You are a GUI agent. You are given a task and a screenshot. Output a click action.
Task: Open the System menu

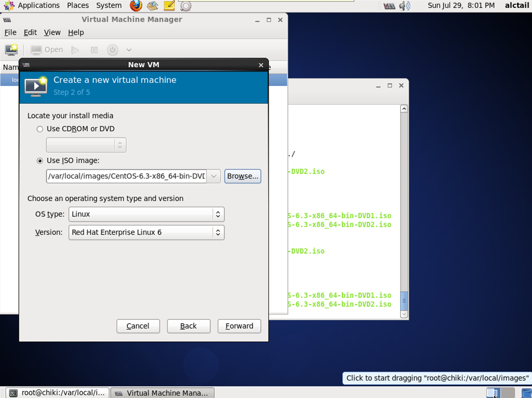tap(109, 5)
